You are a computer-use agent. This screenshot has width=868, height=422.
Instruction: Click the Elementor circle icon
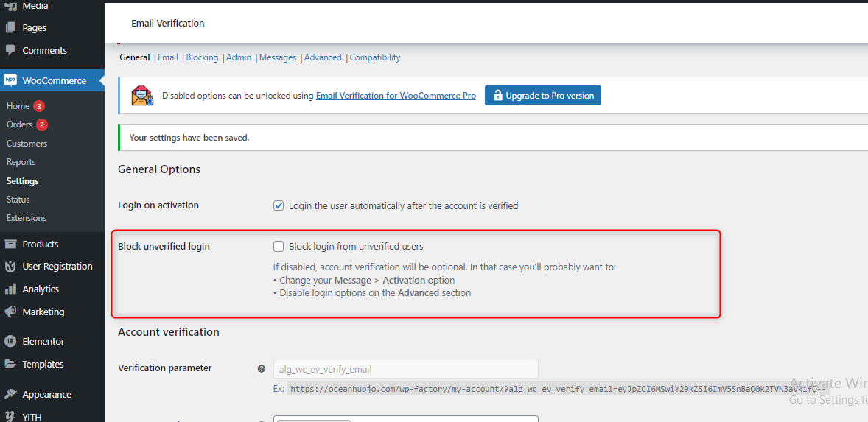(x=10, y=341)
